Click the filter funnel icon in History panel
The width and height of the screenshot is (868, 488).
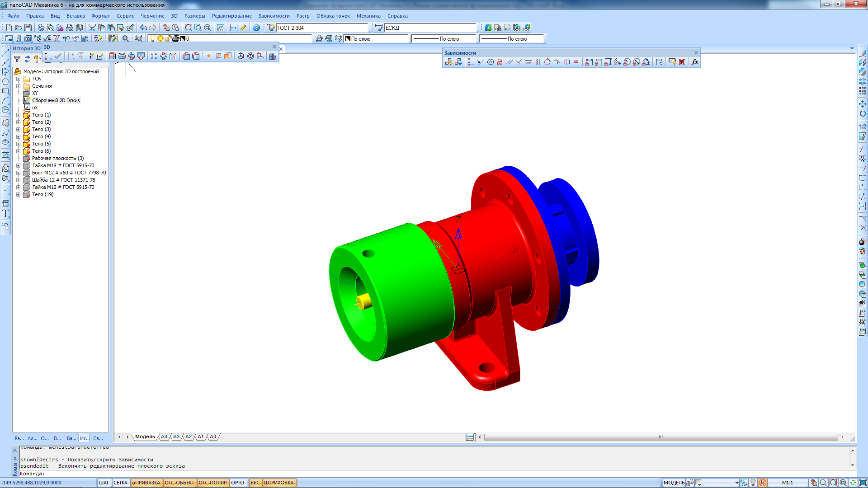[x=17, y=59]
